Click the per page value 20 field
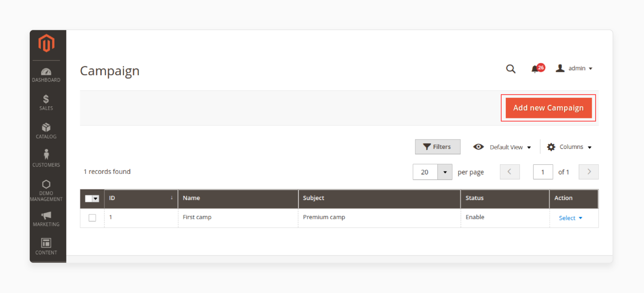The height and width of the screenshot is (293, 644). pyautogui.click(x=425, y=172)
